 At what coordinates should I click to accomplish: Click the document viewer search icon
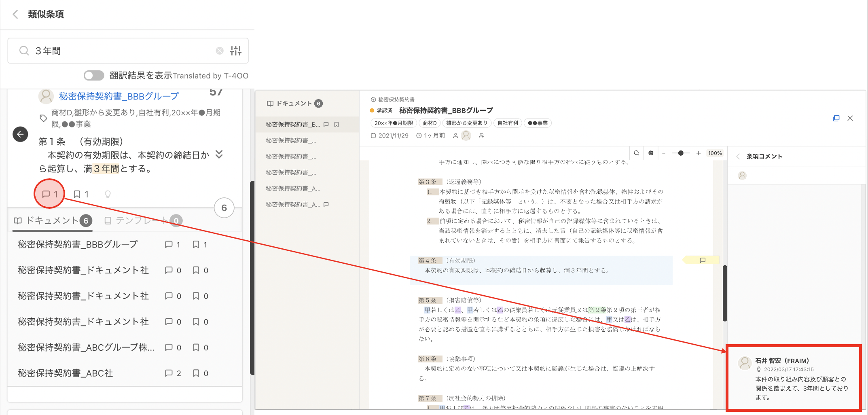coord(637,153)
